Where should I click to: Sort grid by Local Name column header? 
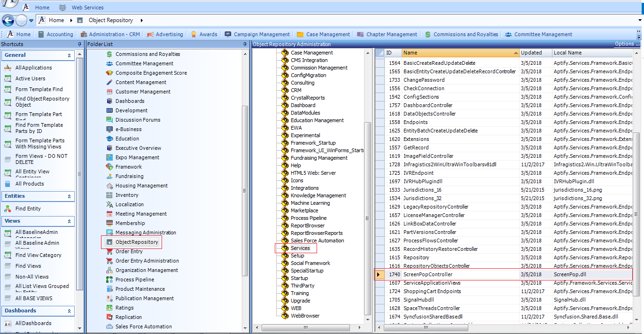click(592, 53)
